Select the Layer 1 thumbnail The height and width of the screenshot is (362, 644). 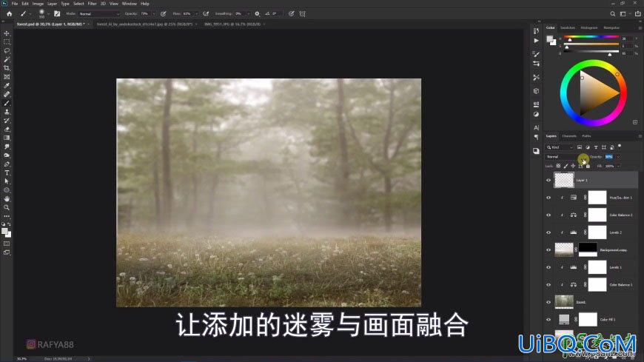click(564, 180)
